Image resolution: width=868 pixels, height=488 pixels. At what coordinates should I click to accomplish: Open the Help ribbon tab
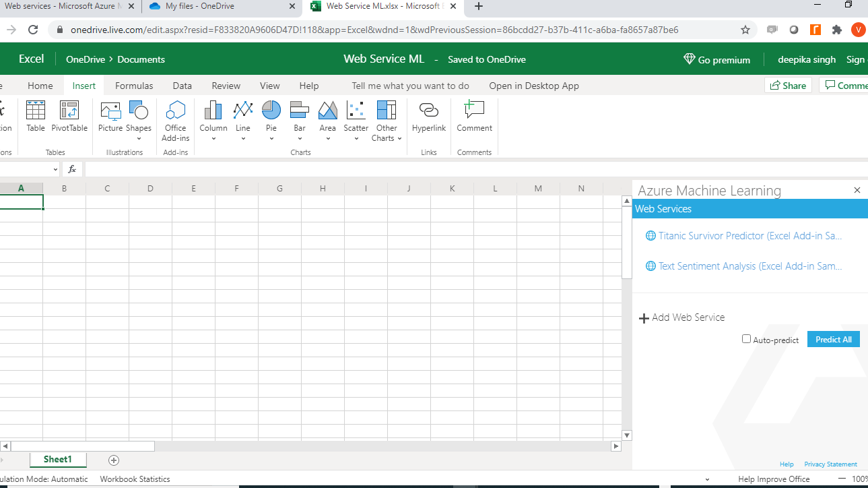(x=309, y=86)
